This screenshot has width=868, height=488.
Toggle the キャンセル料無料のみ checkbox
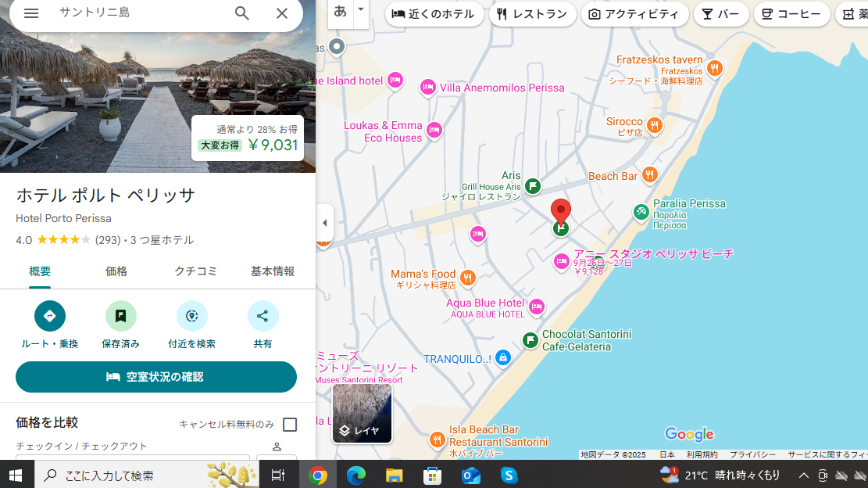click(290, 425)
